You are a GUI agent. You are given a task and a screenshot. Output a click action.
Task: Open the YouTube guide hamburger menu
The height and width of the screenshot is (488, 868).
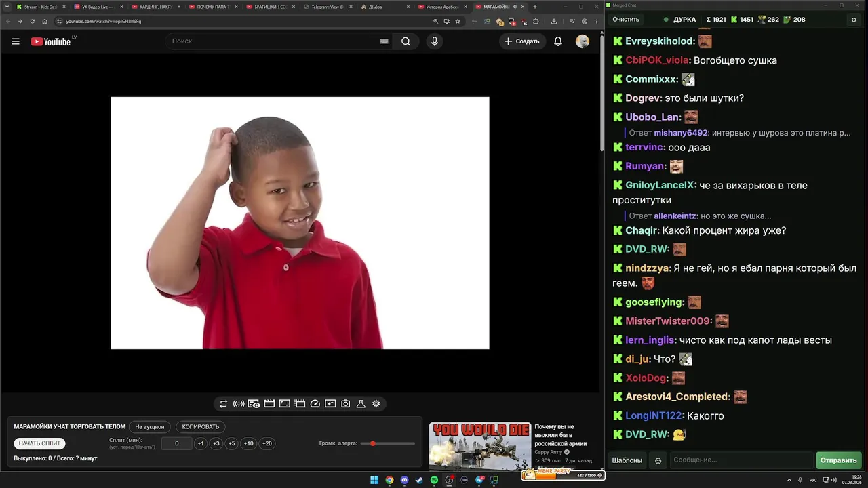(x=16, y=41)
